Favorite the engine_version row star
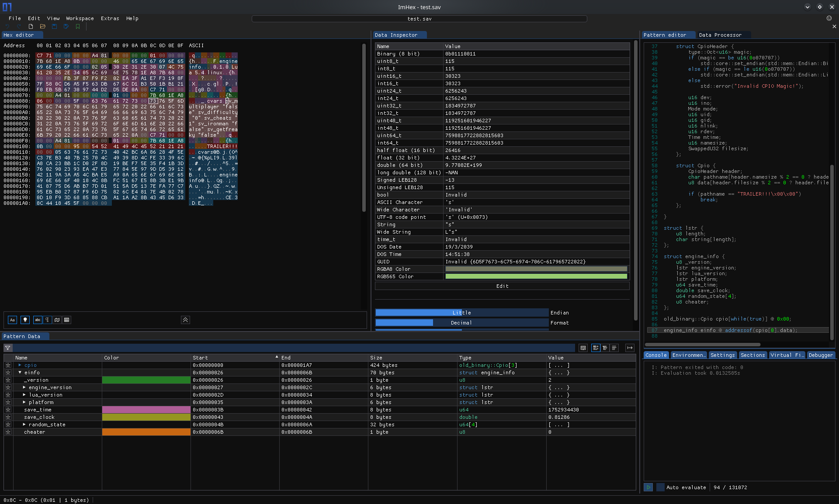This screenshot has height=504, width=839. (8, 387)
